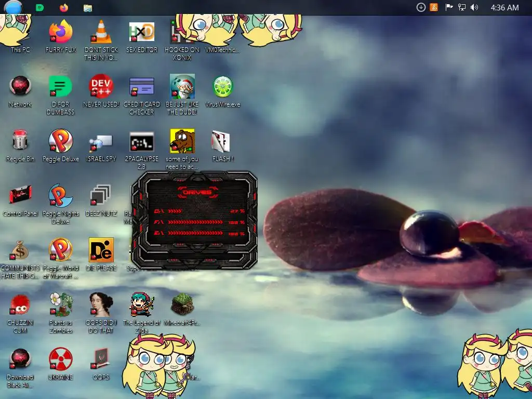This screenshot has height=399, width=532.
Task: Open the HxD editor shortcut
Action: [141, 36]
